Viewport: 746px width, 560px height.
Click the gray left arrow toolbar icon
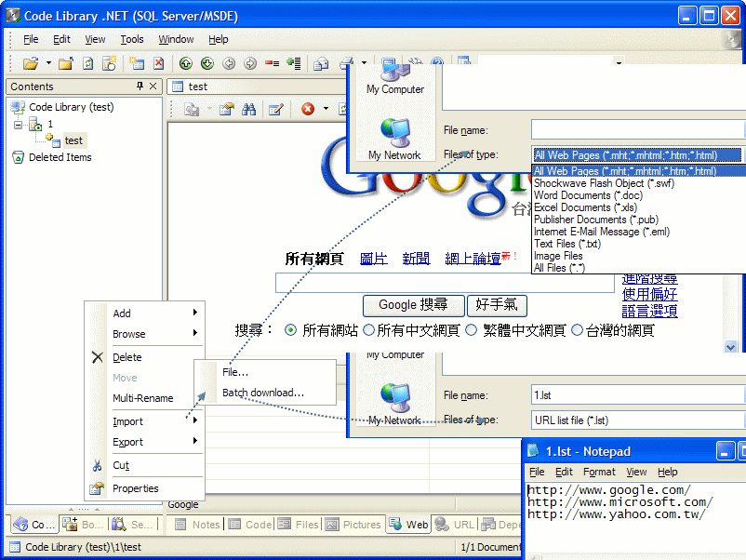[x=229, y=63]
